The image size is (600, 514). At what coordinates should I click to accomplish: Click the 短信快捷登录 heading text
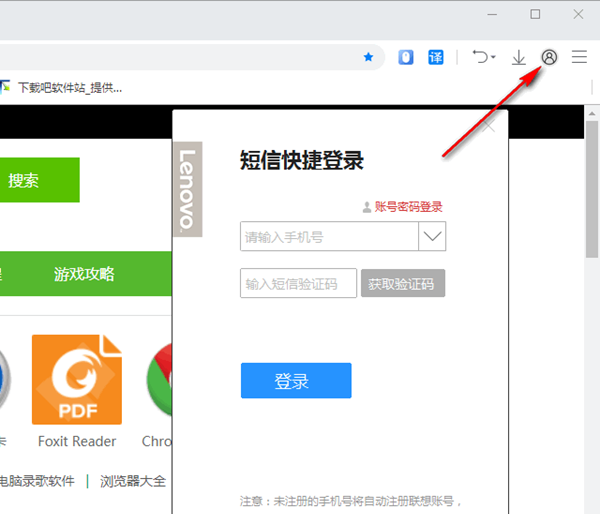pos(302,160)
